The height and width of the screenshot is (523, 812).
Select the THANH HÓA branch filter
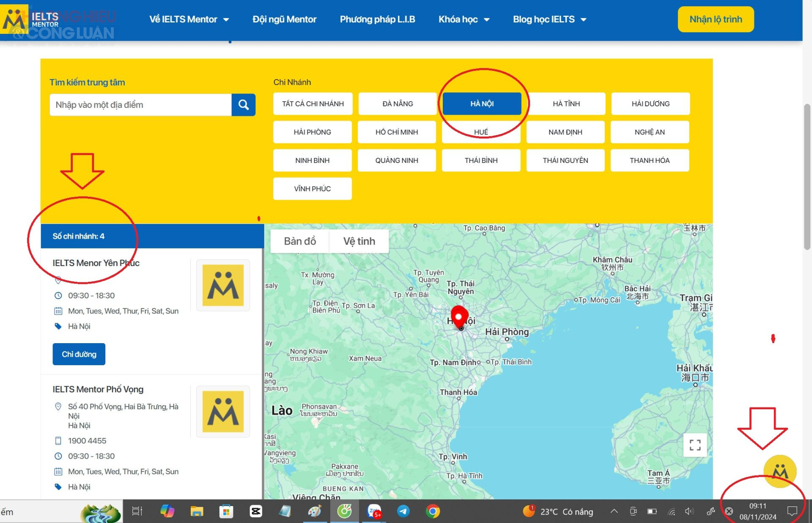(650, 160)
